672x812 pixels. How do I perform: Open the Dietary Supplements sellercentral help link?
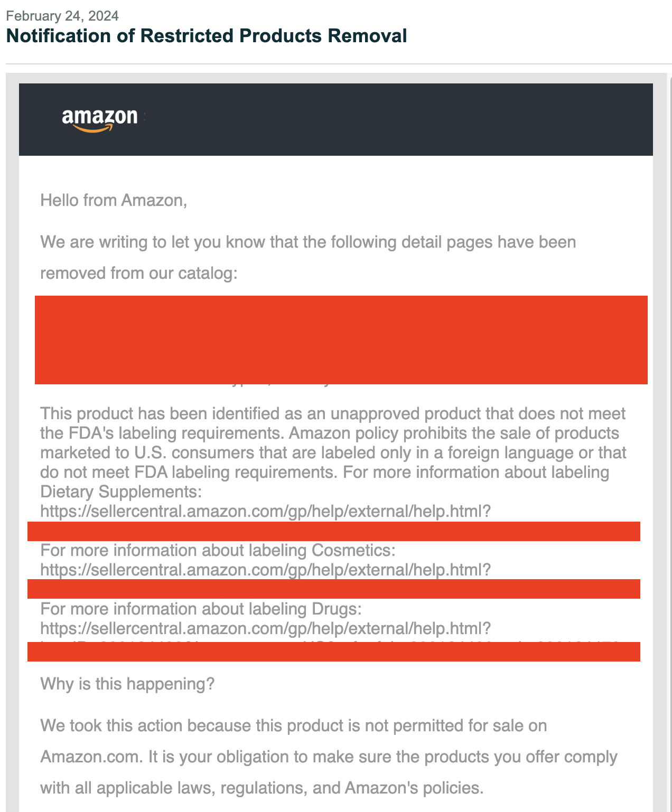(x=266, y=511)
